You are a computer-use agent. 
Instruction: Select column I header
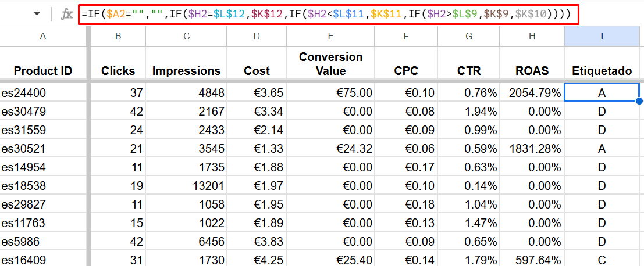point(602,36)
